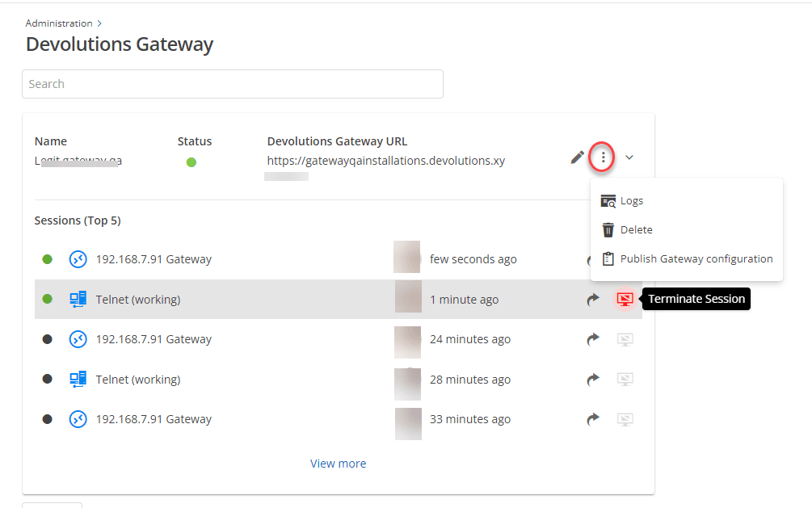
Task: Click the Gateway session icon on the first session
Action: tap(78, 259)
